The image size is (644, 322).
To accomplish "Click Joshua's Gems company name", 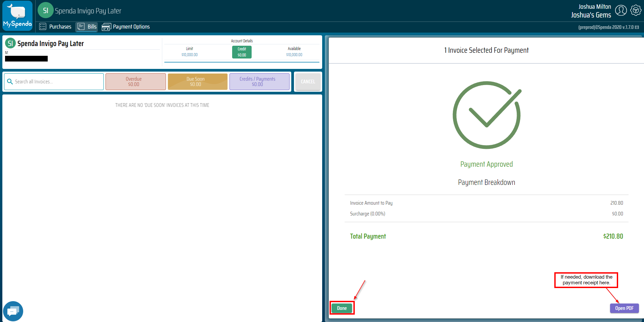I will pyautogui.click(x=591, y=15).
